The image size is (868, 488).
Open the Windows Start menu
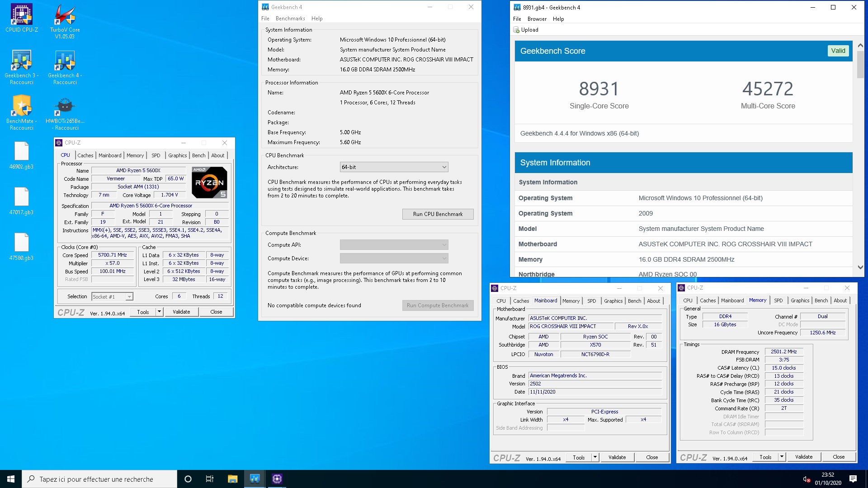11,479
